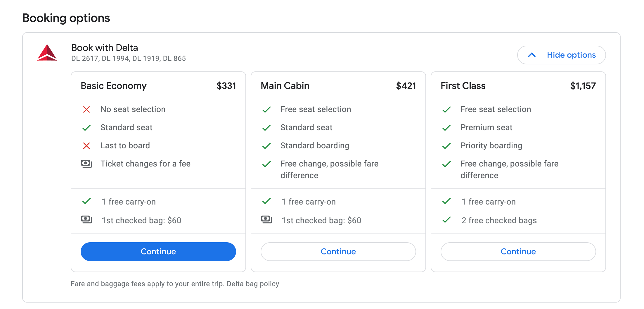This screenshot has width=644, height=309.
Task: Select the Basic Economy fare heading
Action: (x=114, y=86)
